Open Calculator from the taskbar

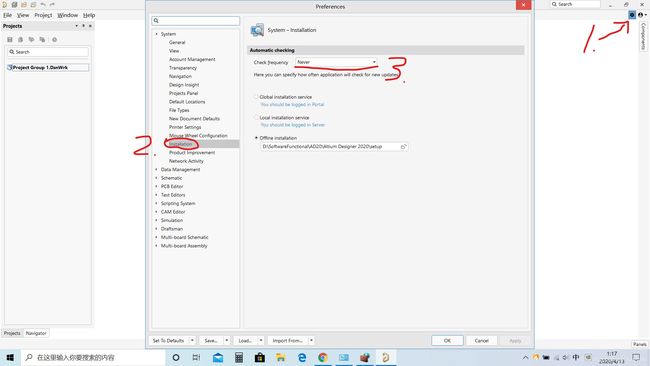[239, 357]
